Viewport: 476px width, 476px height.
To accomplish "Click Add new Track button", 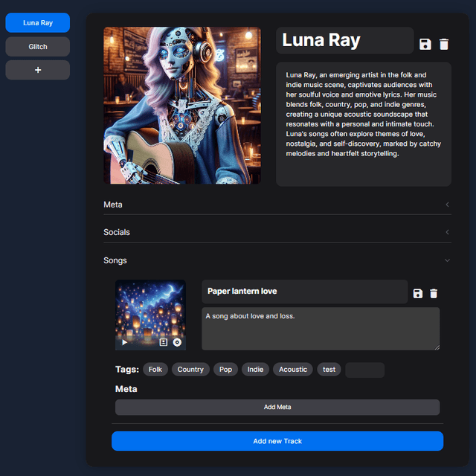I will (x=277, y=441).
